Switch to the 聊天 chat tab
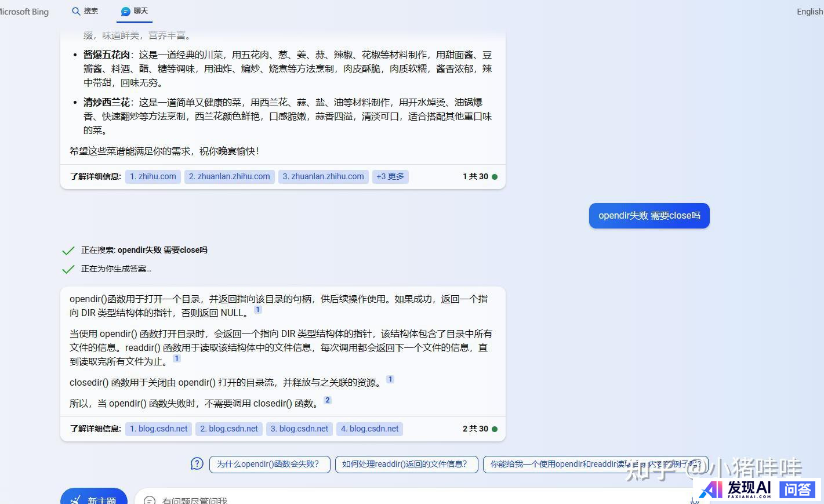This screenshot has height=504, width=824. click(135, 11)
